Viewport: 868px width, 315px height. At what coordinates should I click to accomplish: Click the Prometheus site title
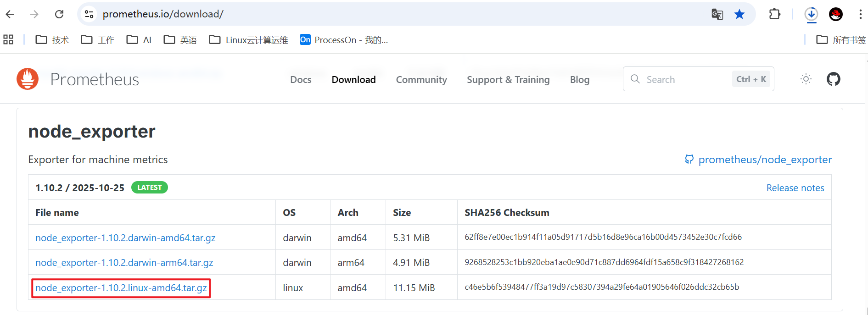(95, 79)
